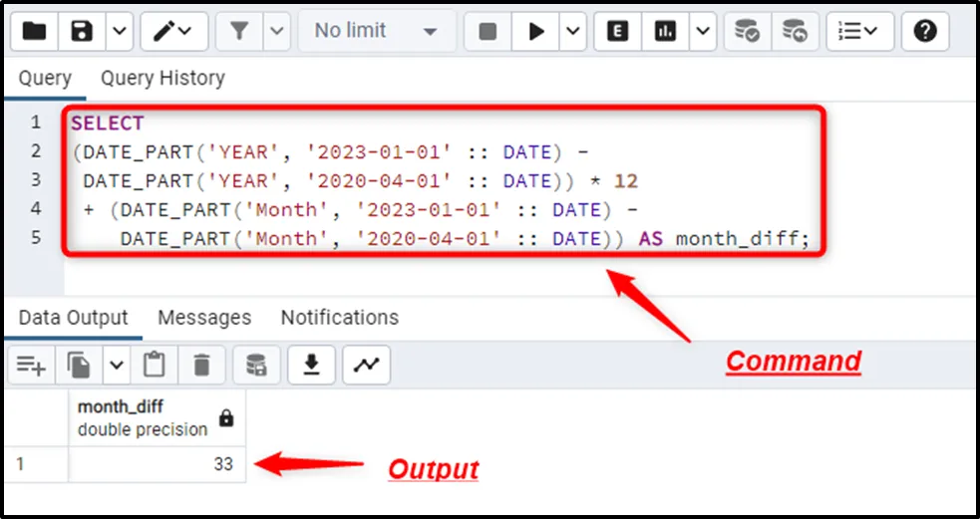Download query results to file
Viewport: 980px width, 519px height.
pos(311,366)
